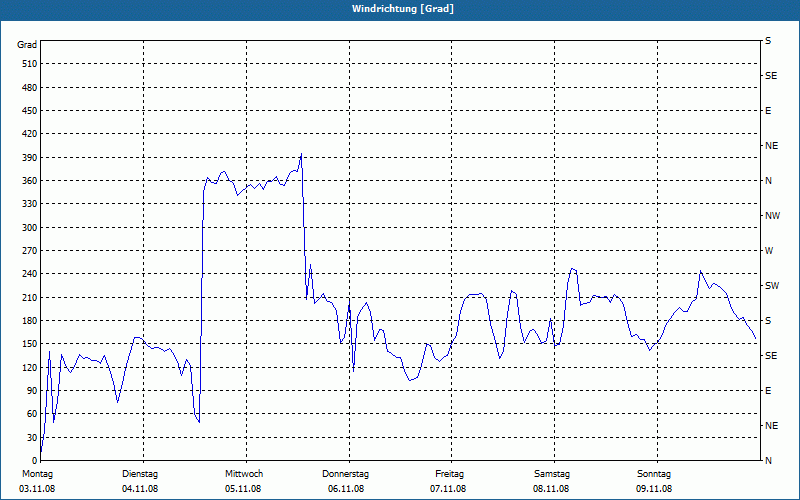The height and width of the screenshot is (500, 800).
Task: Select the date 06.11.08
Action: click(x=346, y=489)
